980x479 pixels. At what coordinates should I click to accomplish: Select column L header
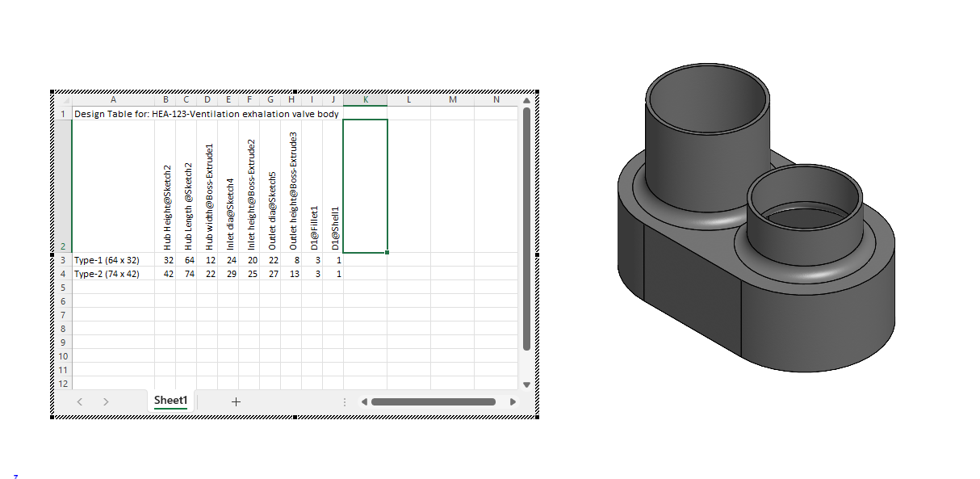(x=408, y=100)
